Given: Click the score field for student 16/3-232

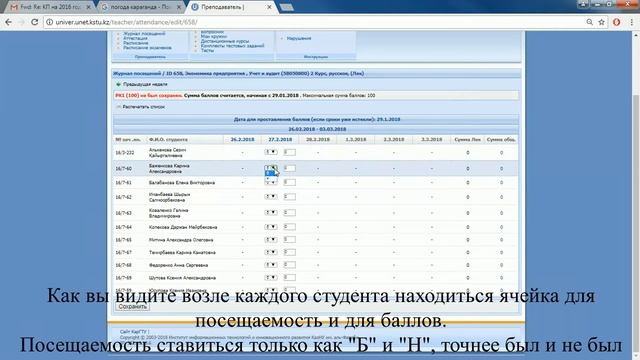Looking at the screenshot, I should [x=289, y=152].
